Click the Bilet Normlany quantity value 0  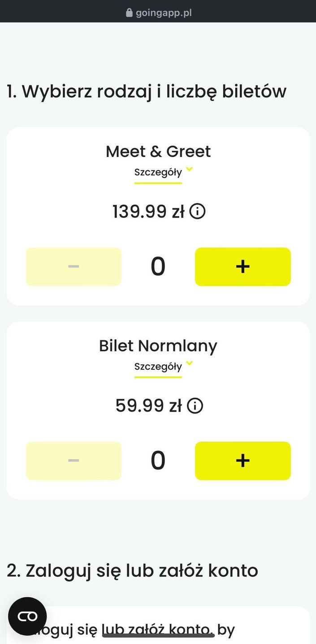(x=158, y=461)
